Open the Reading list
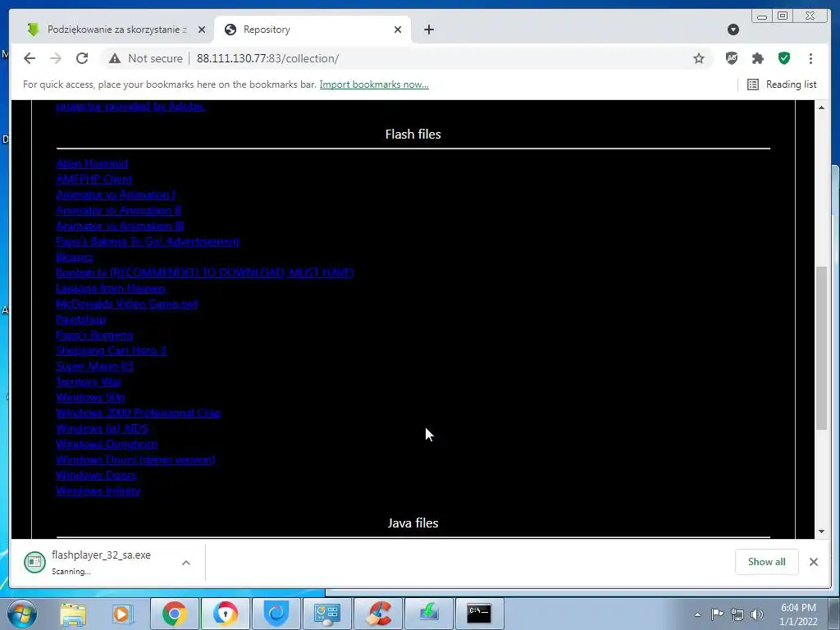The height and width of the screenshot is (630, 840). point(782,84)
